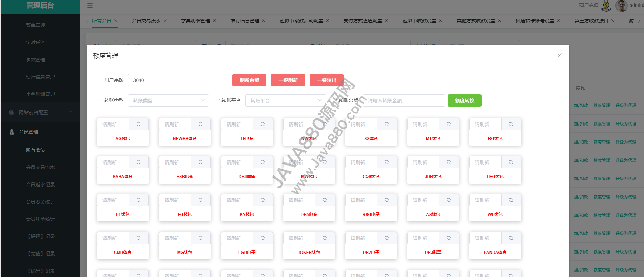Focus the 请输入转账金额 input
Image resolution: width=644 pixels, height=277 pixels.
click(404, 100)
